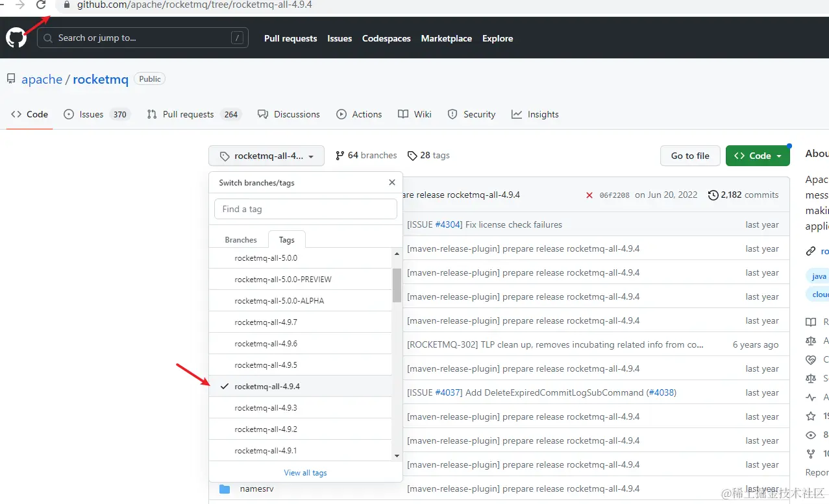Click the java topic tag
The height and width of the screenshot is (504, 829).
[x=819, y=276]
